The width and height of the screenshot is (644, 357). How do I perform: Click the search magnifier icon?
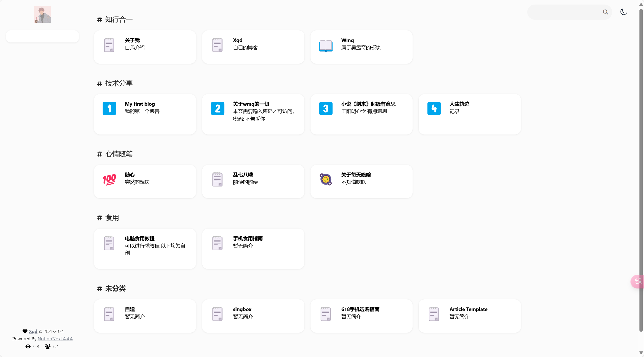pyautogui.click(x=605, y=12)
